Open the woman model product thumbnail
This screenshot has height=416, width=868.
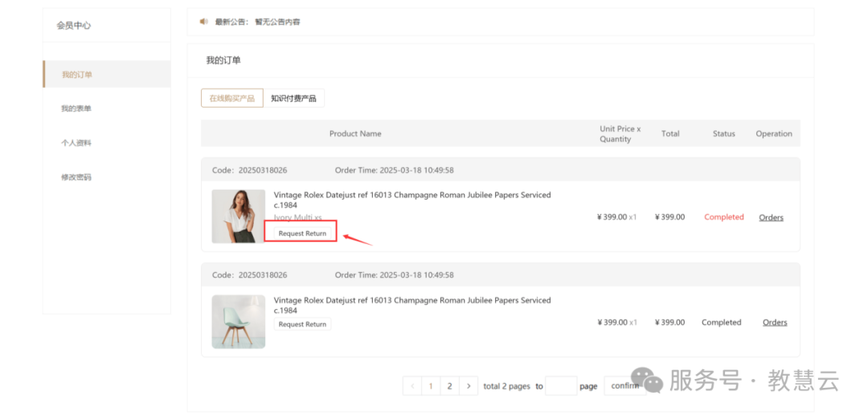point(239,216)
